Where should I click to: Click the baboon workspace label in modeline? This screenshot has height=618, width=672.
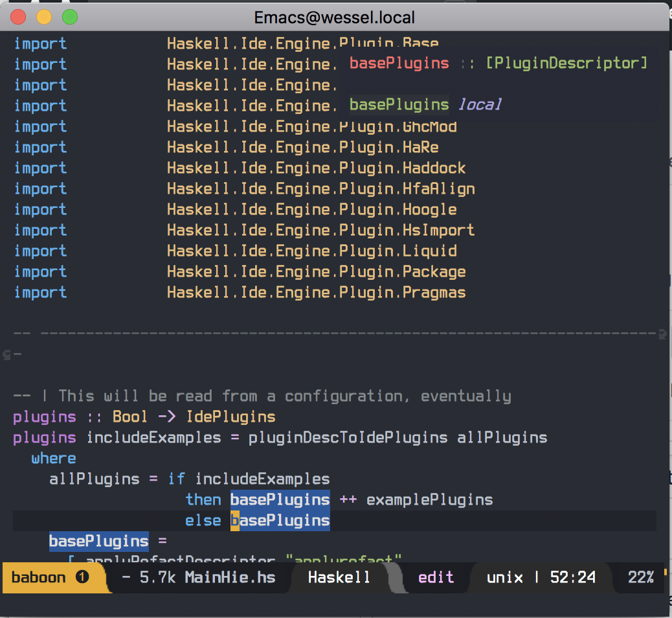(38, 577)
